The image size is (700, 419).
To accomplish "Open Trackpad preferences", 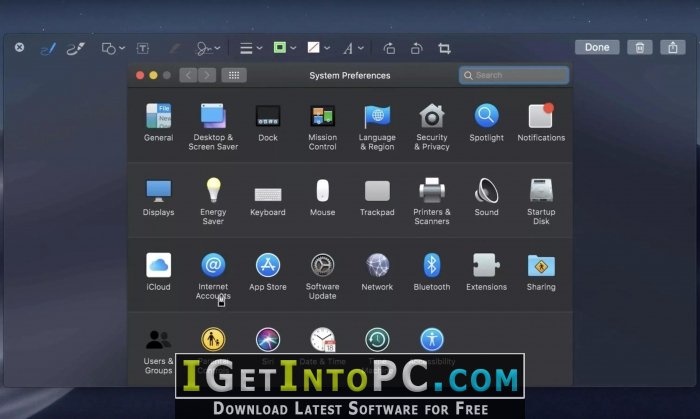I will pos(377,197).
